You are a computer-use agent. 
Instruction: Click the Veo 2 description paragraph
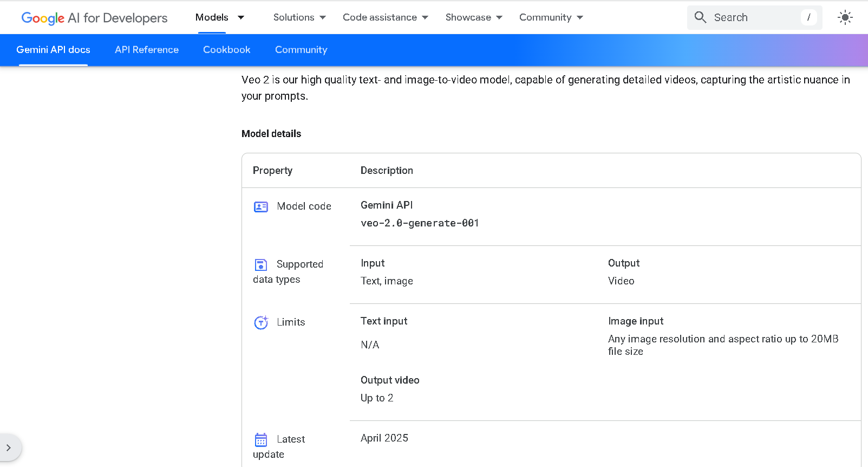546,88
